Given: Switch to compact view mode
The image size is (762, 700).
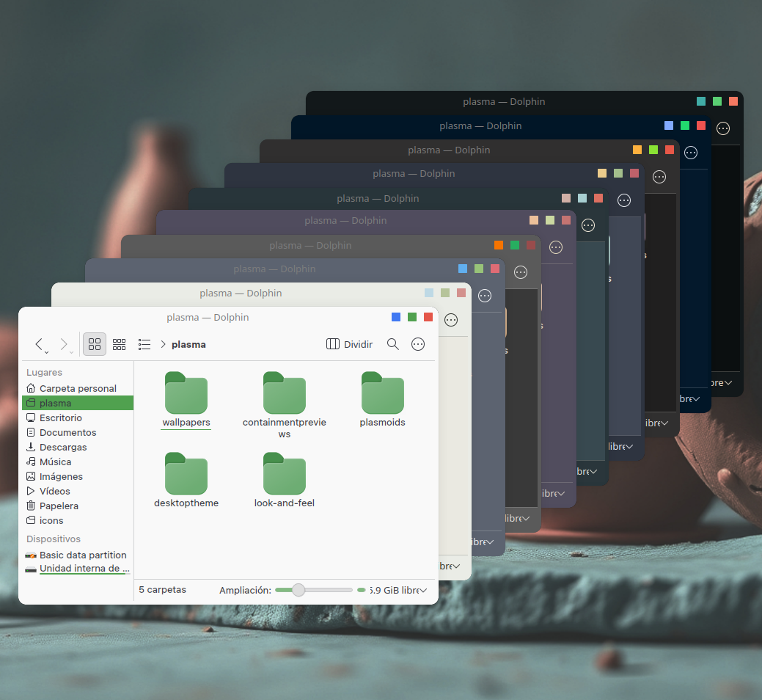Looking at the screenshot, I should [119, 344].
